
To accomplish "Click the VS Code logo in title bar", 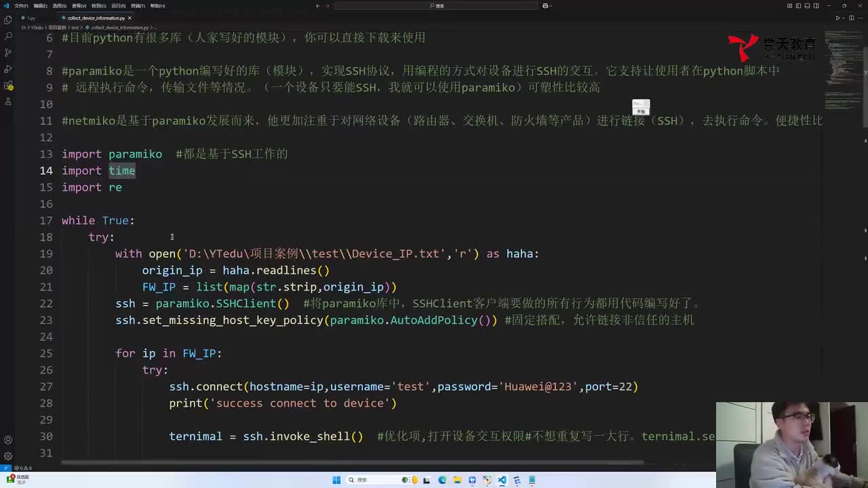I will coord(5,5).
